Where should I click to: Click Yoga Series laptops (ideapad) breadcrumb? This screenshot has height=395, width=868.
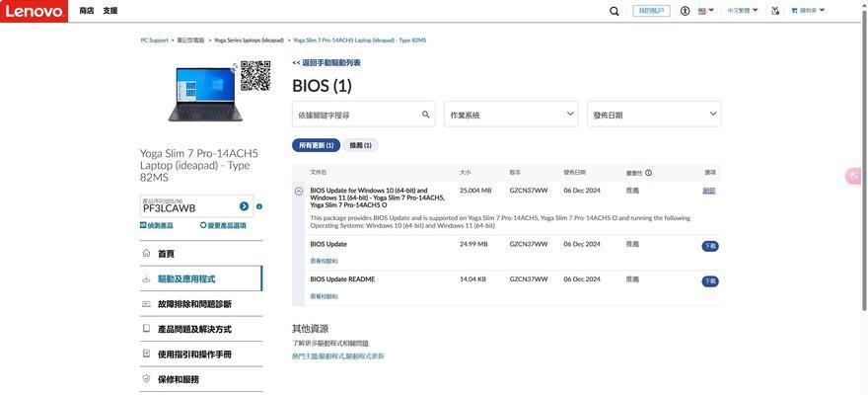[250, 40]
